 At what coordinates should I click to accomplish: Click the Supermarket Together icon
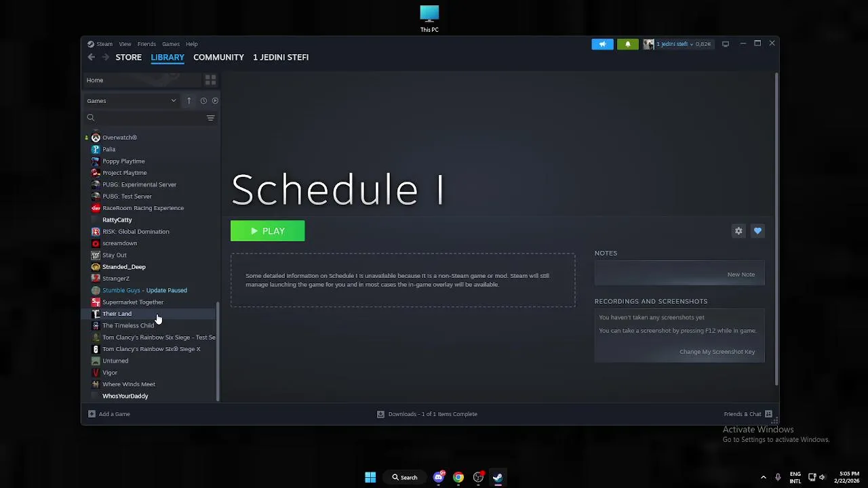click(x=96, y=302)
